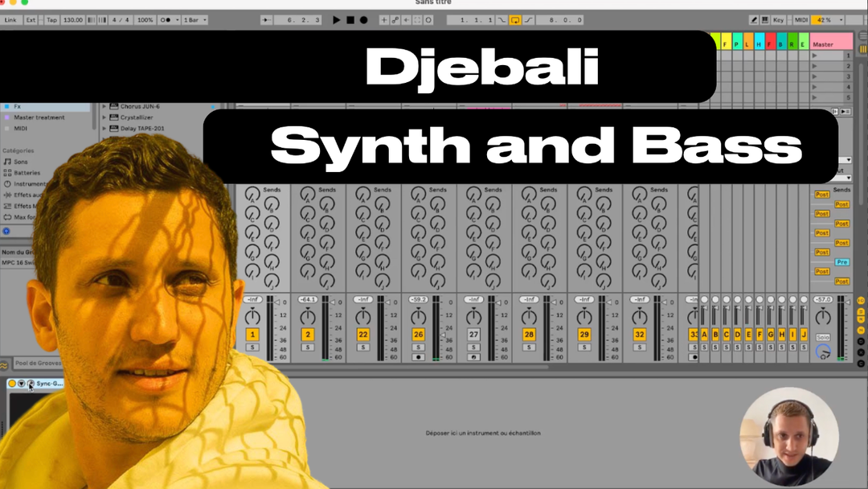
Task: Toggle the Link button
Action: [10, 19]
